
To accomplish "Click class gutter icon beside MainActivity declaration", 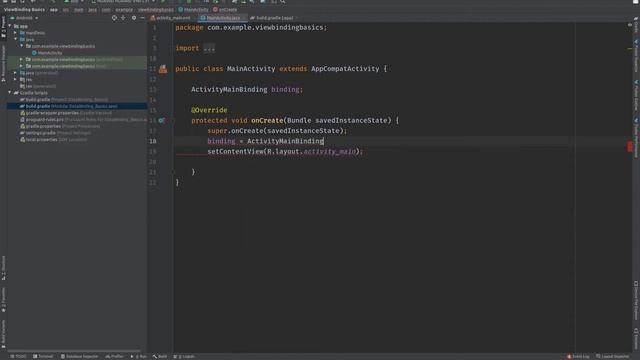I will click(x=163, y=69).
